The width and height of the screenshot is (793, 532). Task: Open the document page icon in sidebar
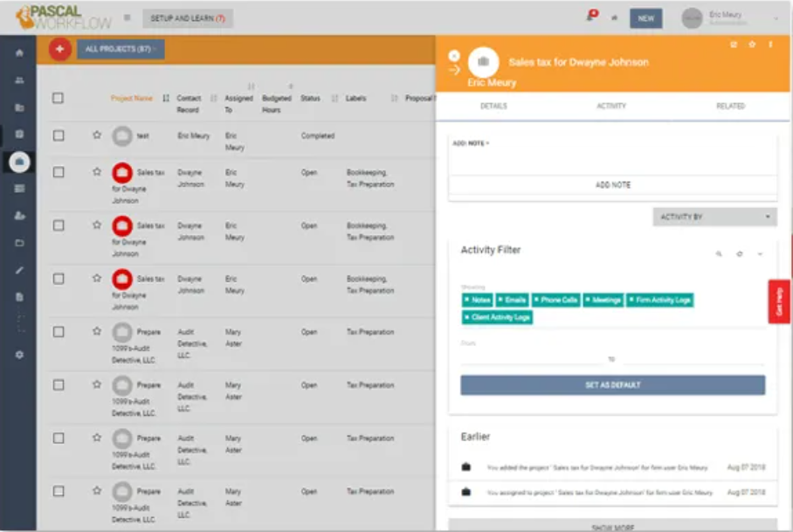(x=19, y=297)
